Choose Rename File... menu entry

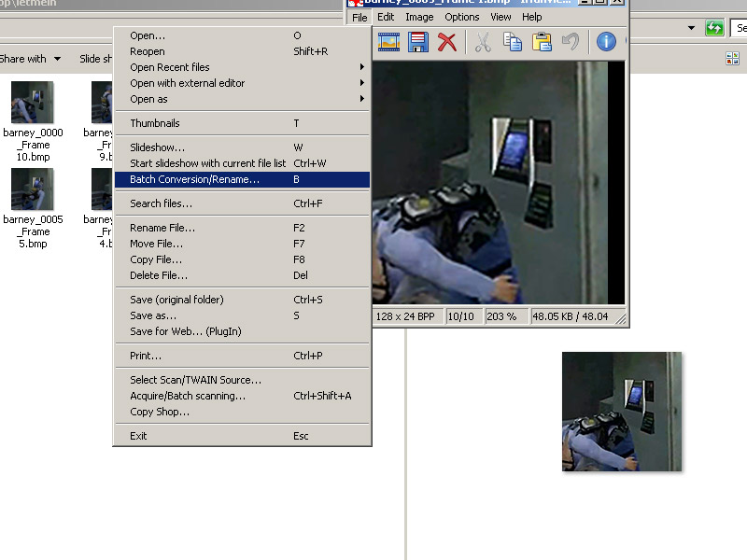pyautogui.click(x=242, y=228)
